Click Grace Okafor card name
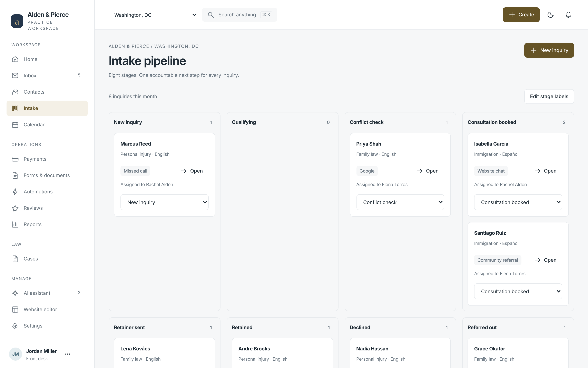This screenshot has width=588, height=368. click(x=490, y=349)
